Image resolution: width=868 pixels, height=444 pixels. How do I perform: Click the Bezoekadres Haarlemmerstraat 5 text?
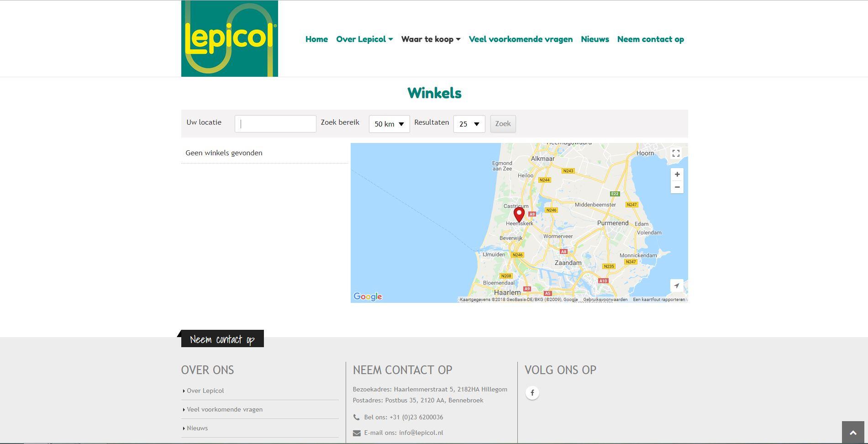pyautogui.click(x=430, y=389)
